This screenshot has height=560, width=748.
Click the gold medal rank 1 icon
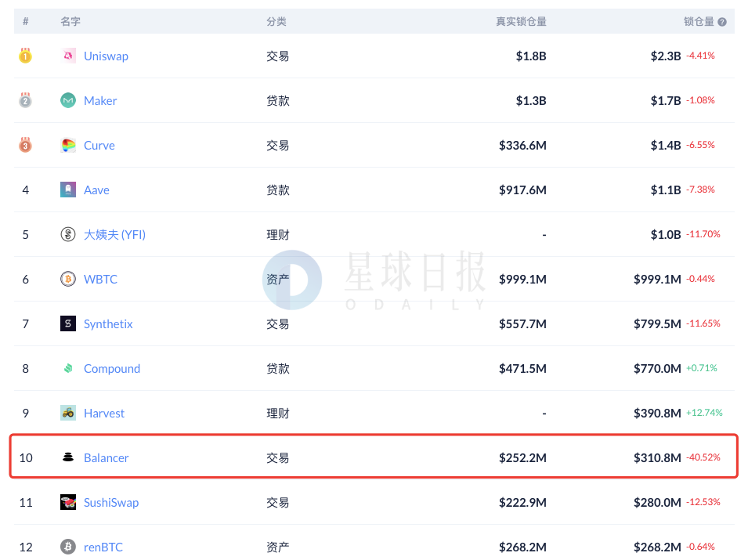25,56
